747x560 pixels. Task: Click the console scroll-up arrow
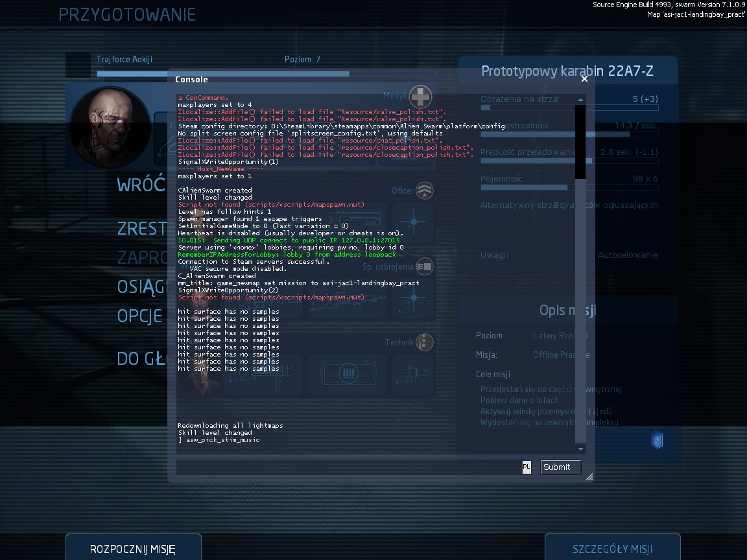[x=580, y=100]
